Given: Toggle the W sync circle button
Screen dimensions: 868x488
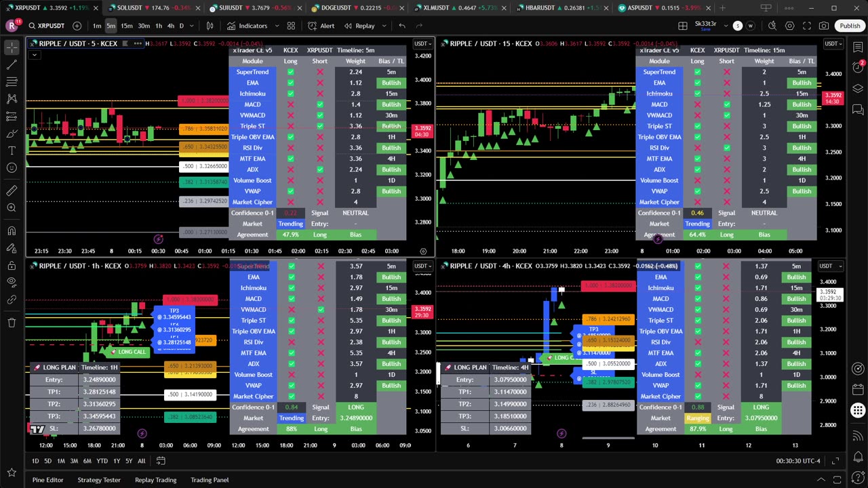Looking at the screenshot, I should point(751,26).
